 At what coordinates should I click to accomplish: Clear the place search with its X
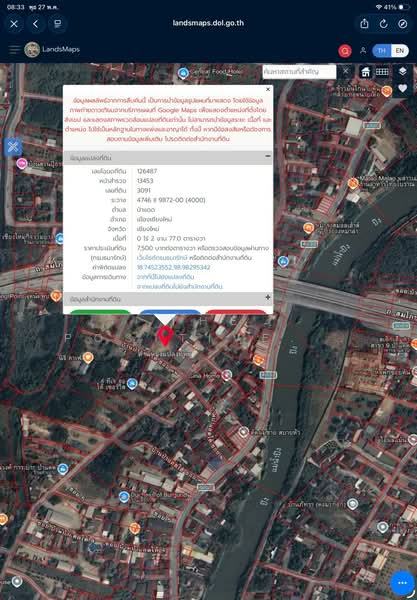[x=346, y=71]
